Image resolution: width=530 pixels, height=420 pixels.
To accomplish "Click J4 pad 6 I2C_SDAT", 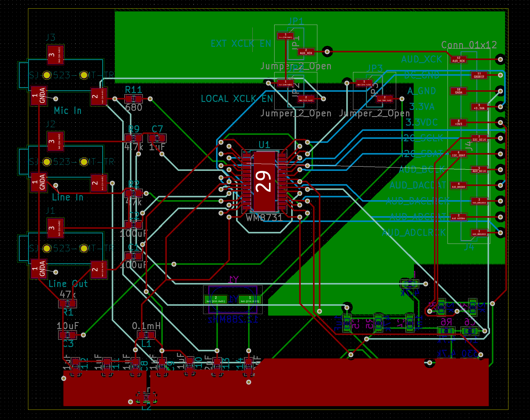I will pyautogui.click(x=459, y=154).
